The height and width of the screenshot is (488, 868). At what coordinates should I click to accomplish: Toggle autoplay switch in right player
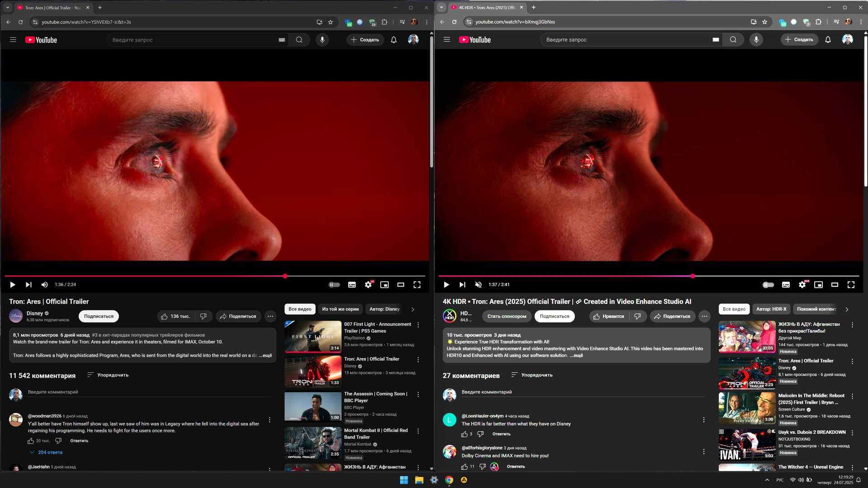[768, 285]
